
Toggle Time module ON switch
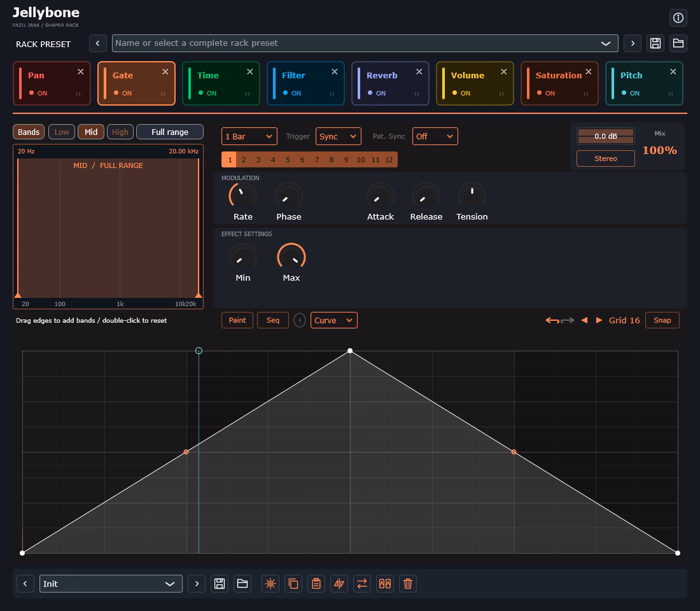(x=207, y=93)
